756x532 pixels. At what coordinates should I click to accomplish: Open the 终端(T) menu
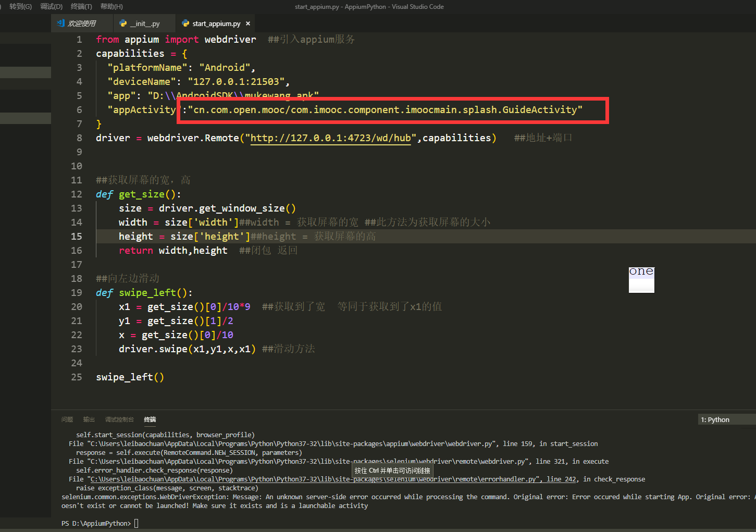[81, 6]
